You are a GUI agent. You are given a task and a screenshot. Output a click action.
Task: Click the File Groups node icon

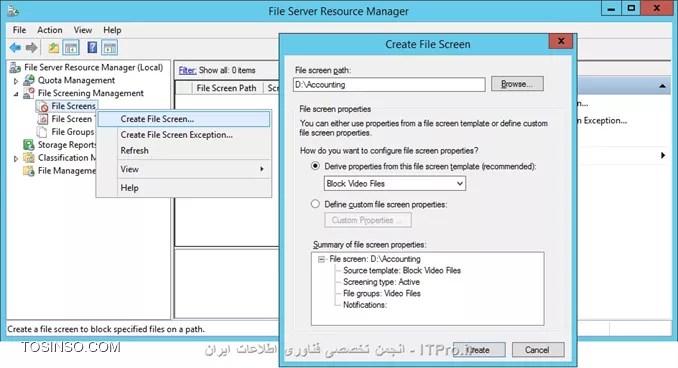point(42,132)
